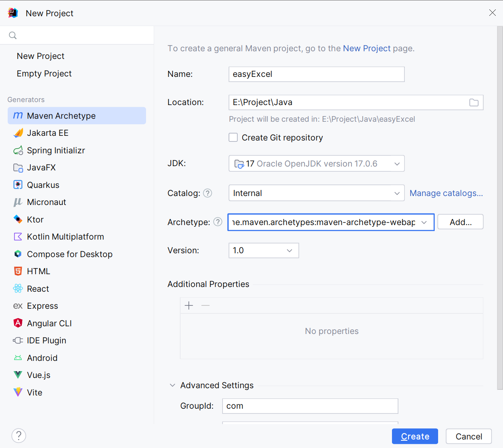Click the Jakarta EE sail icon

[x=18, y=133]
